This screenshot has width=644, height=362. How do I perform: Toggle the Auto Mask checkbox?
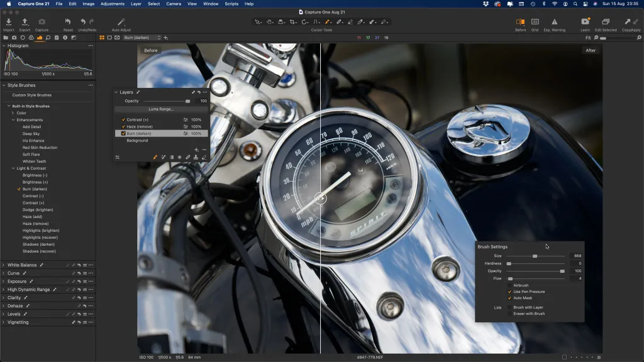point(509,298)
